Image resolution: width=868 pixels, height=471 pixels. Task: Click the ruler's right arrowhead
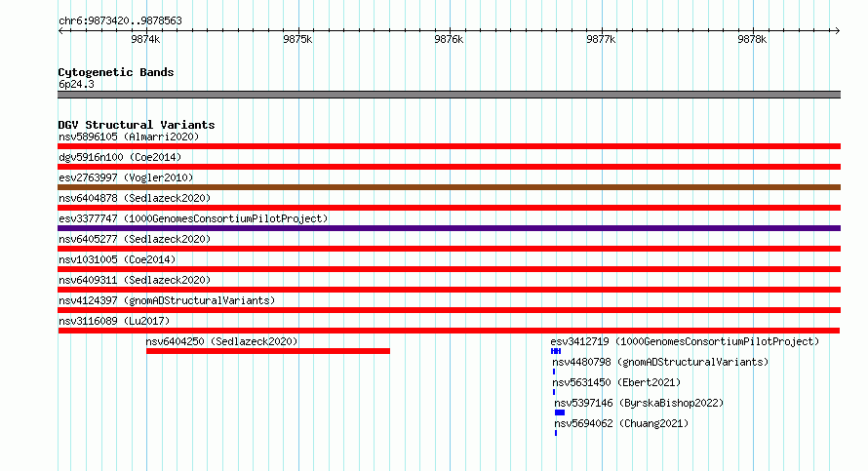[837, 30]
